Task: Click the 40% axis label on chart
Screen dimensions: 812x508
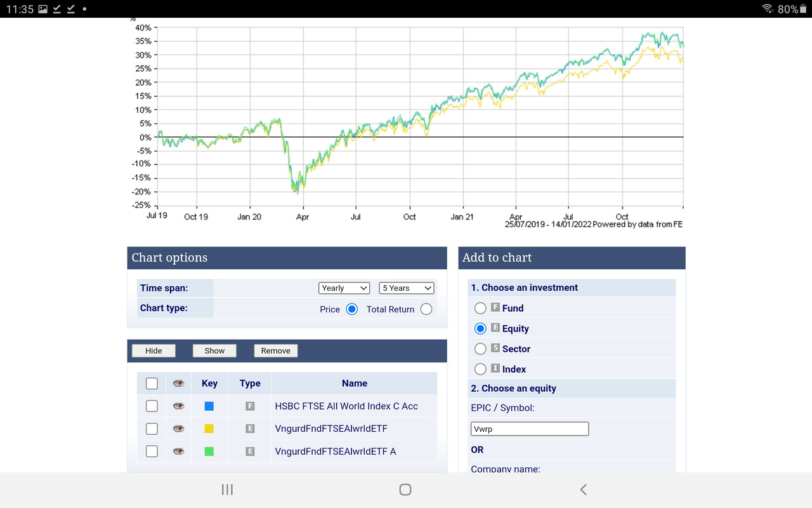Action: coord(143,27)
